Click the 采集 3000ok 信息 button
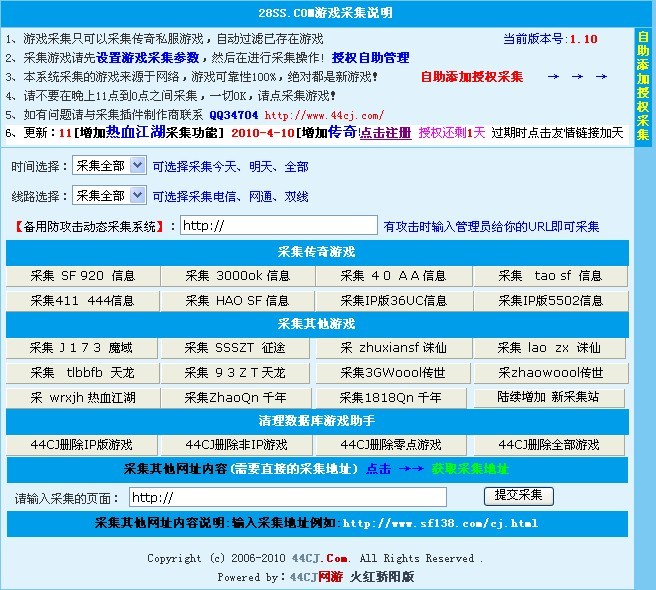 click(x=237, y=276)
